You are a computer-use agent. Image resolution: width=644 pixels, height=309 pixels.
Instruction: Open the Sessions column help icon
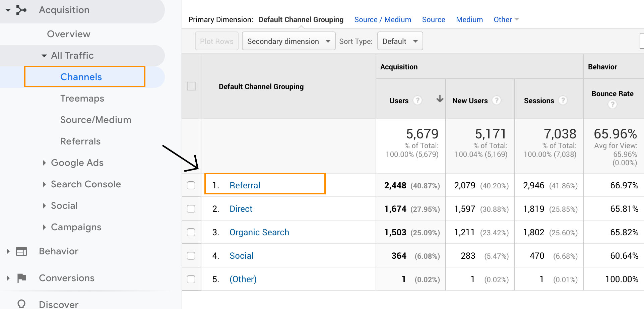(563, 100)
